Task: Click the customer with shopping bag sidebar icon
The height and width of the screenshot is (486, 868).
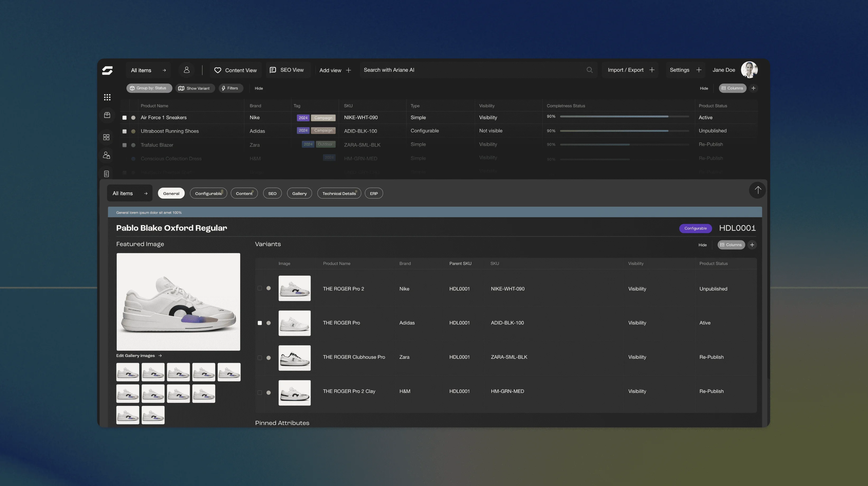Action: click(x=107, y=155)
